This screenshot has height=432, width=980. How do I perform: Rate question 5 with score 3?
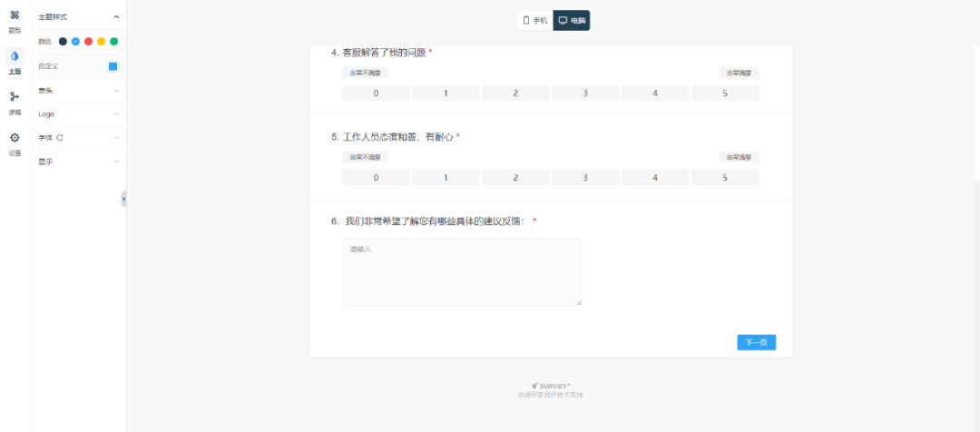[x=585, y=178]
